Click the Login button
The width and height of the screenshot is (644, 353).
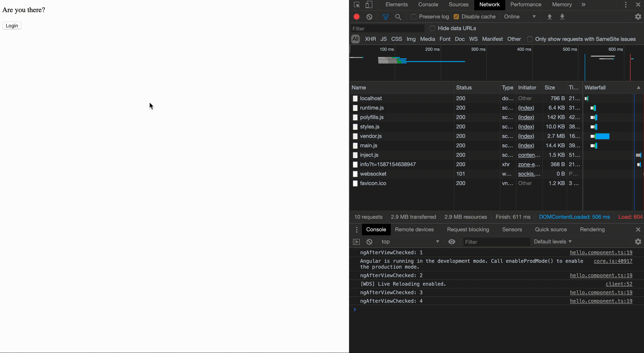12,25
